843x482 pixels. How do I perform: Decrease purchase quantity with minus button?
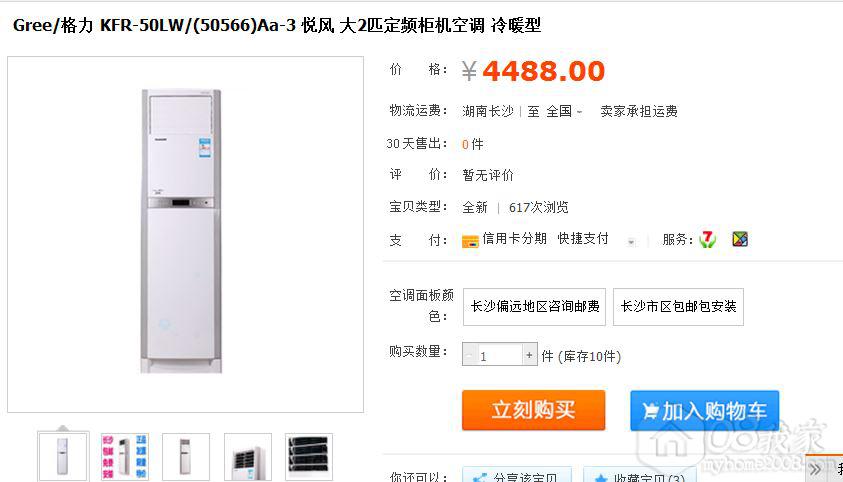pos(469,355)
